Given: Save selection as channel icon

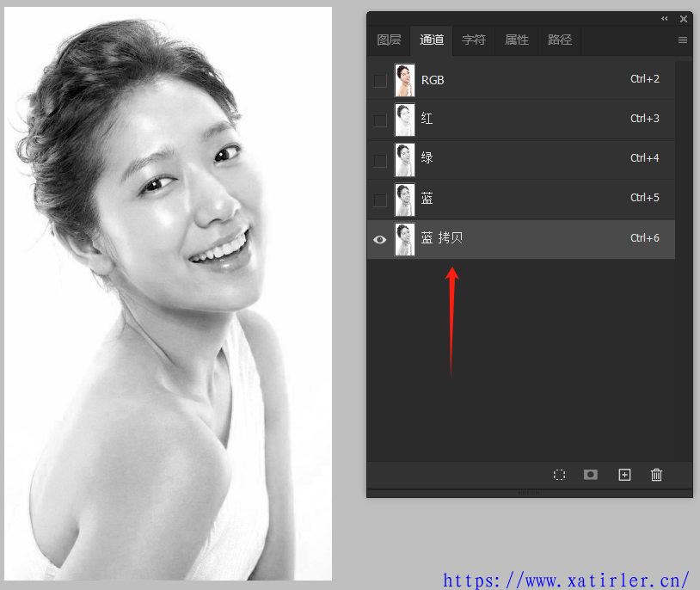Looking at the screenshot, I should point(591,475).
